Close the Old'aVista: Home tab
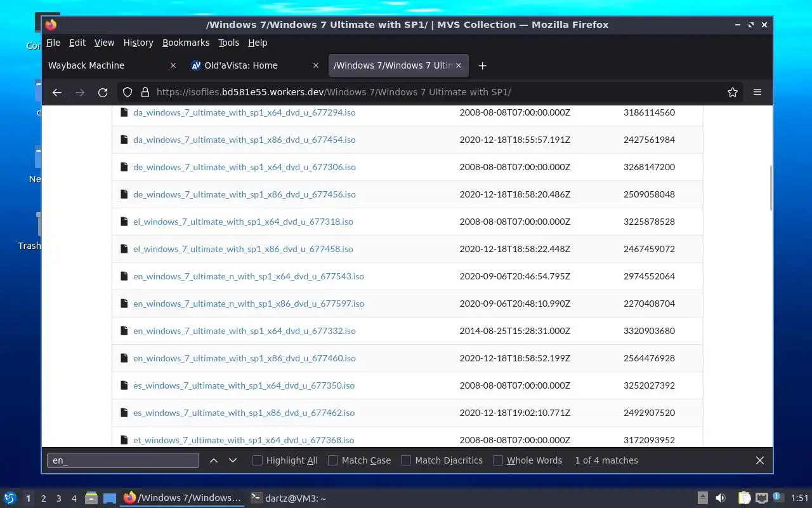The image size is (812, 508). click(316, 65)
